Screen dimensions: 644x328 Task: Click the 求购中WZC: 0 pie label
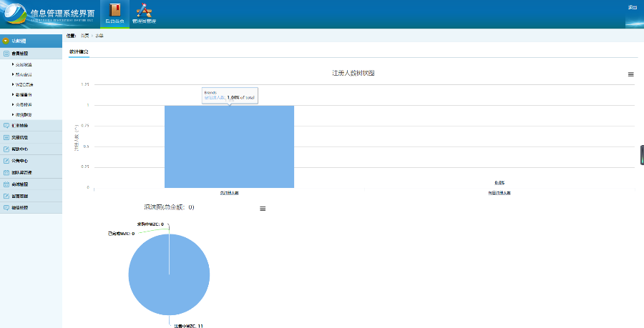150,224
